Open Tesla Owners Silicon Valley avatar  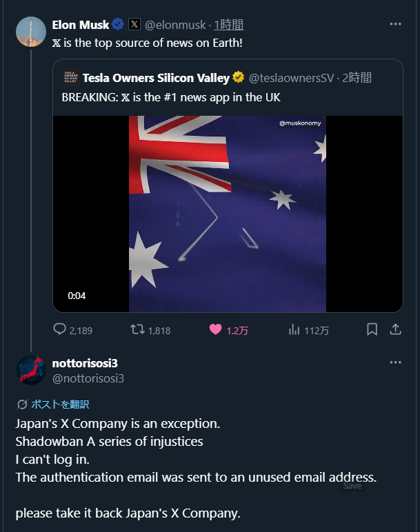click(70, 77)
